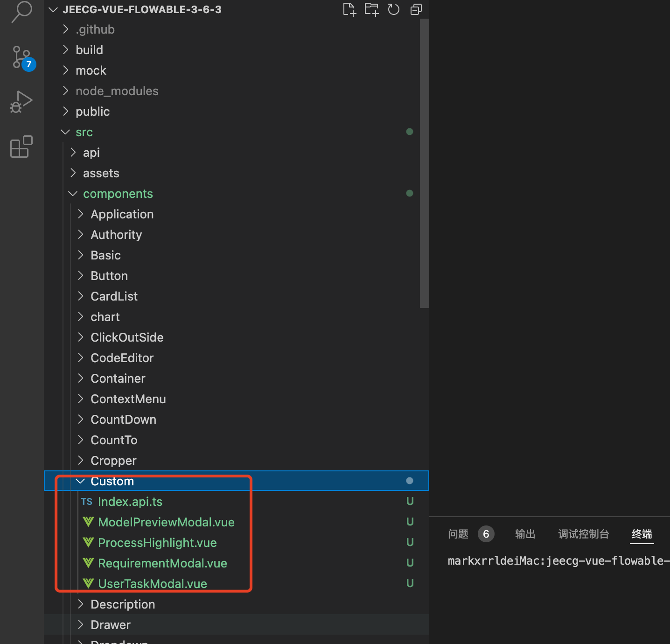Viewport: 670px width, 644px height.
Task: Switch to the 输出 (Output) panel tab
Action: click(525, 534)
